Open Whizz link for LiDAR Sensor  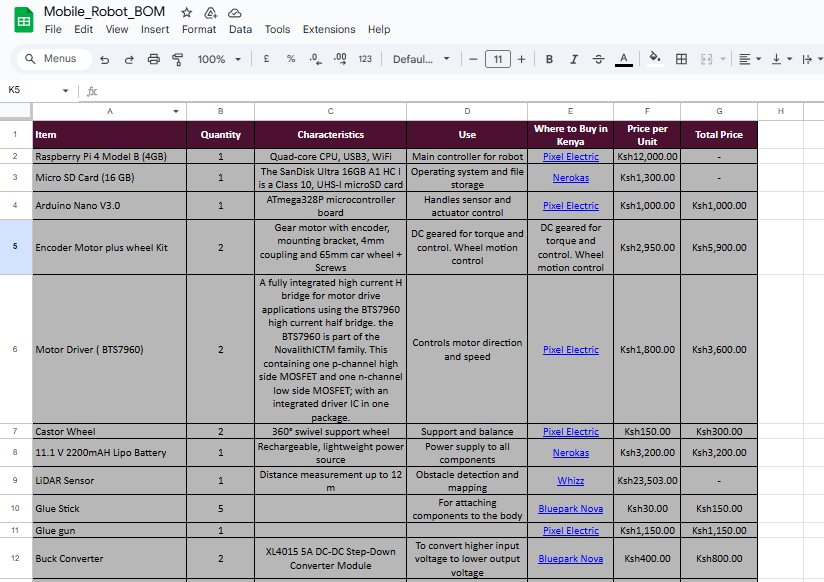(571, 481)
